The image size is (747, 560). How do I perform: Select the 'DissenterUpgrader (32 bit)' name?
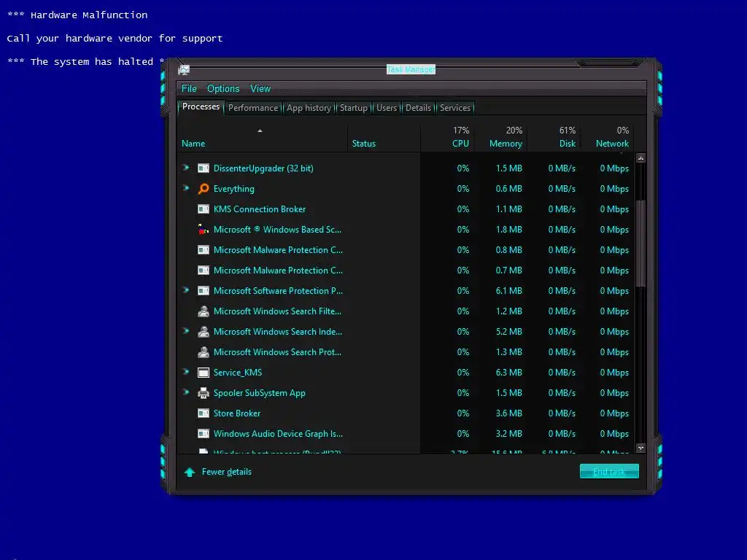pyautogui.click(x=263, y=168)
